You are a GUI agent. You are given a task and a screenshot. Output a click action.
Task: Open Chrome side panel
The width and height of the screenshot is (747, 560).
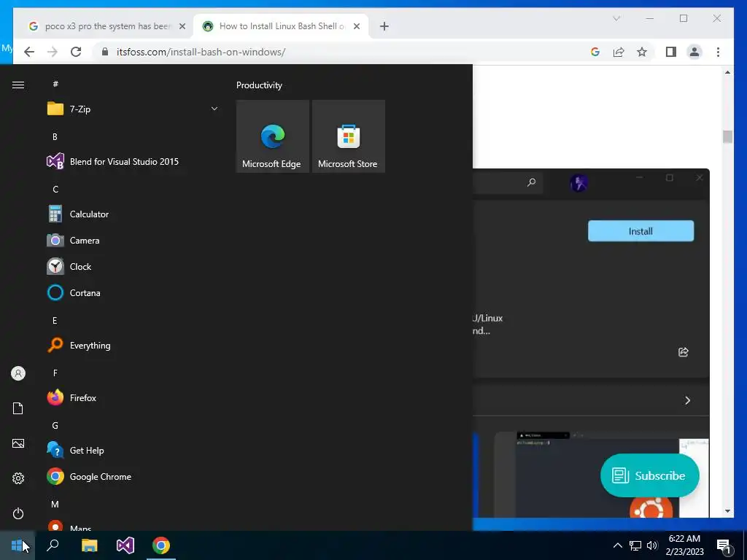point(671,52)
